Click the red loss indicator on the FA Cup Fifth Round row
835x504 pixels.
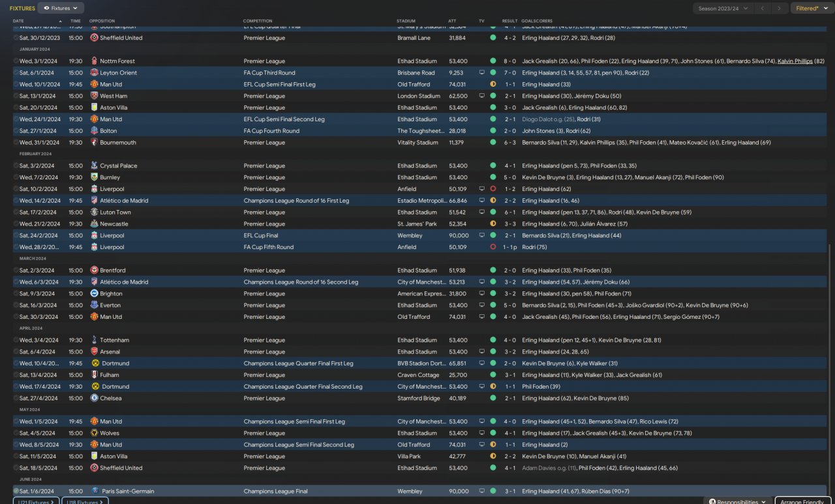pos(493,247)
